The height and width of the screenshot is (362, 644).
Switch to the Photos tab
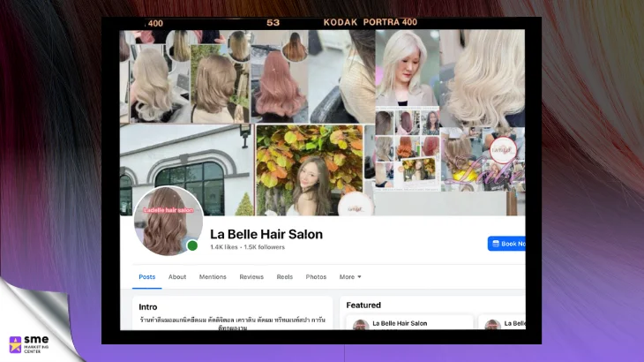316,277
